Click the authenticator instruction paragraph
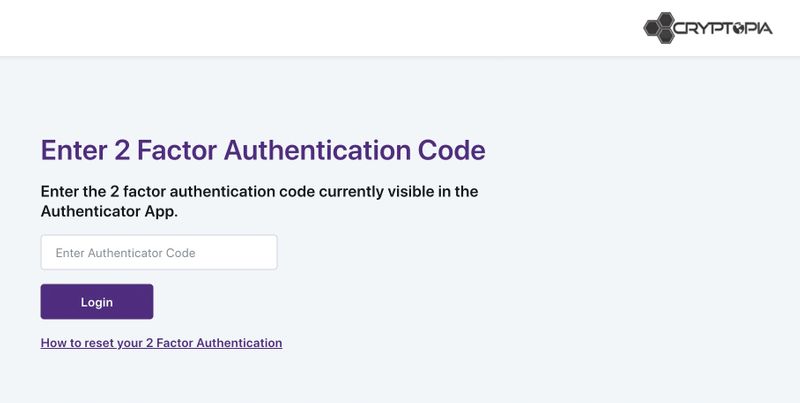Viewport: 800px width, 403px height. pyautogui.click(x=259, y=201)
